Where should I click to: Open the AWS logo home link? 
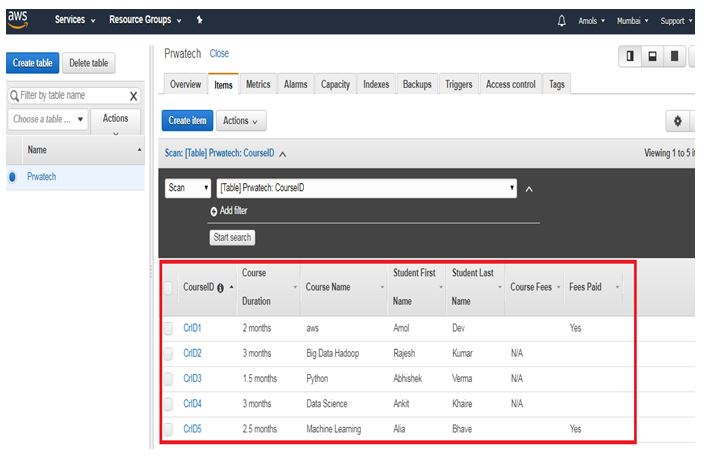coord(18,20)
